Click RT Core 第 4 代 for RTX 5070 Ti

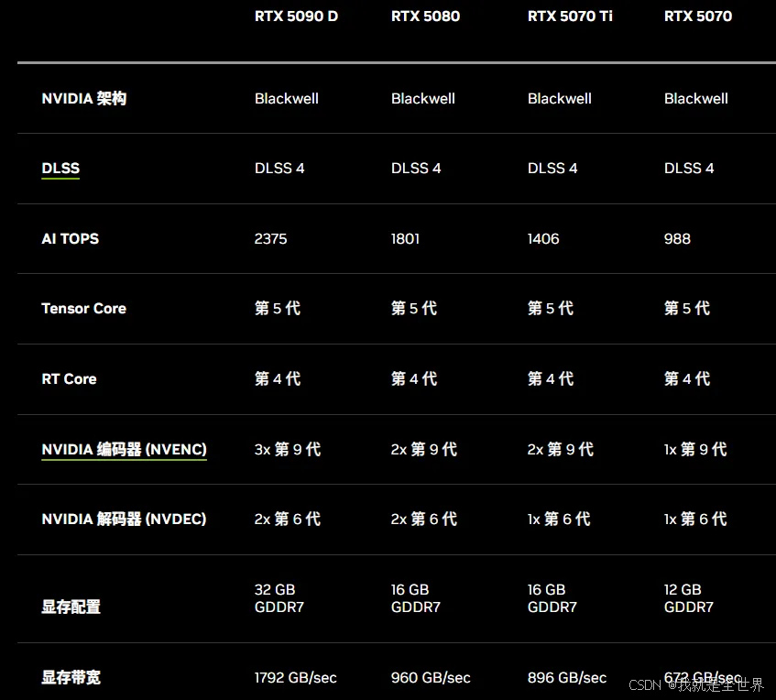[x=551, y=379]
